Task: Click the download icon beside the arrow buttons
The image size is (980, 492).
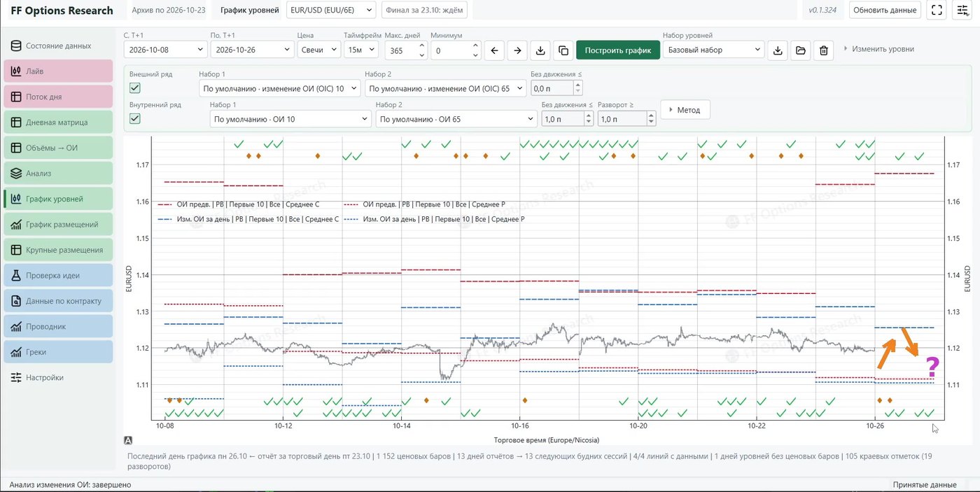Action: (x=540, y=50)
